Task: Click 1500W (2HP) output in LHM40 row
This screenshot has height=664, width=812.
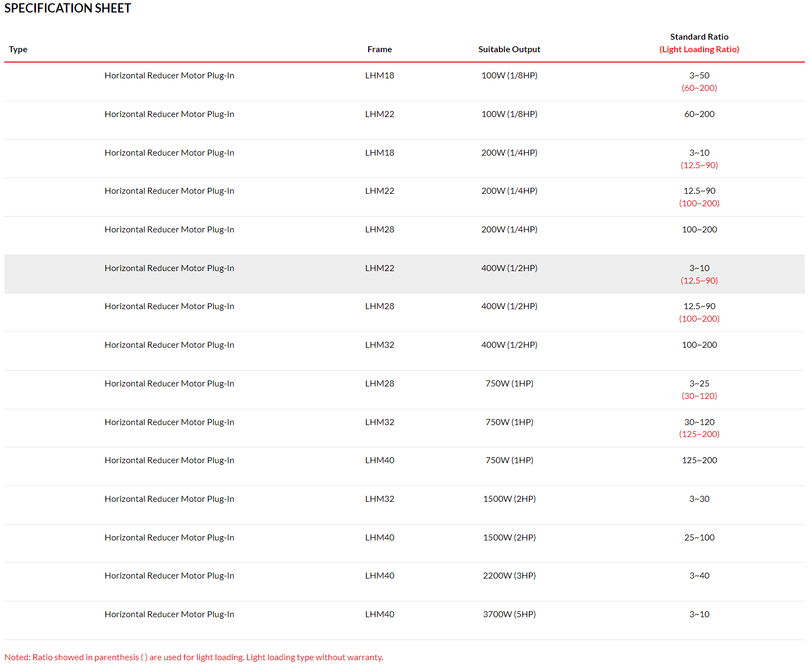Action: 509,538
